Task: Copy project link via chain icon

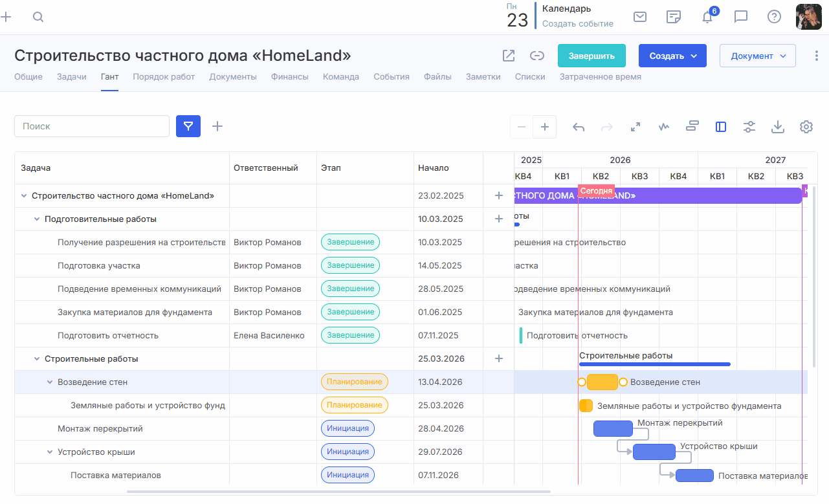Action: click(536, 56)
